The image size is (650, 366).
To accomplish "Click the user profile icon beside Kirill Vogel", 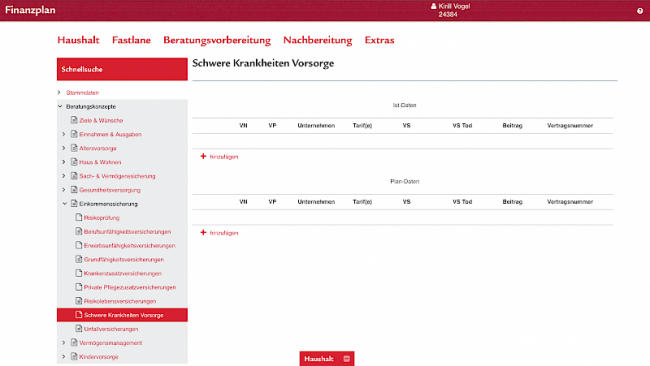I will (434, 6).
